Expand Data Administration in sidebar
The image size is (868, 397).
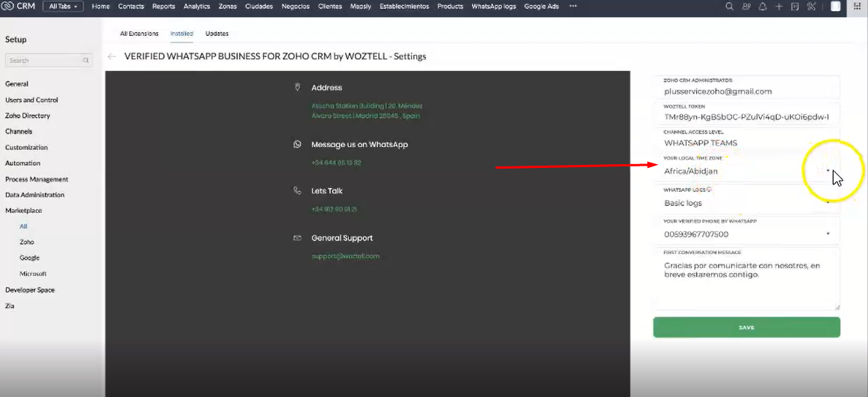pos(35,196)
